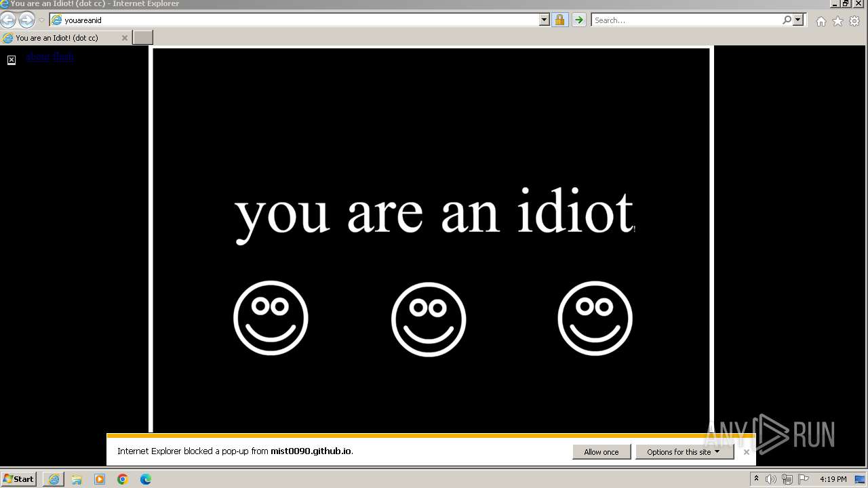
Task: Click the Internet Explorer title bar icon
Action: 5,4
